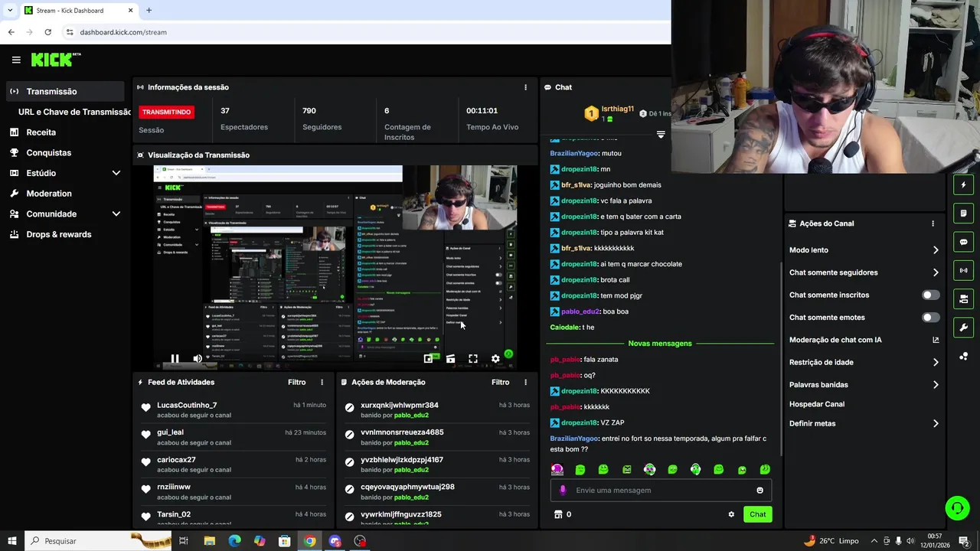Open the AI chat moderation external link icon

coord(936,340)
